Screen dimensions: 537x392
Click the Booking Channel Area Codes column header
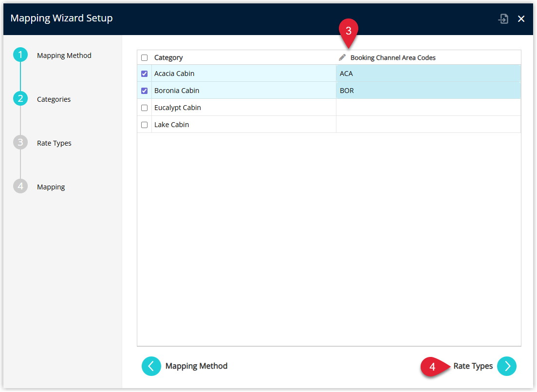(x=393, y=57)
